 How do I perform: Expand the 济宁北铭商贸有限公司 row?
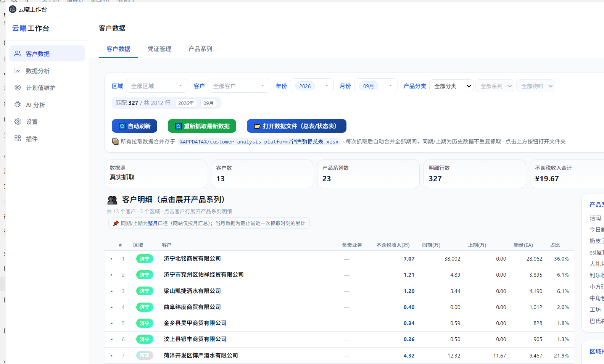112,259
